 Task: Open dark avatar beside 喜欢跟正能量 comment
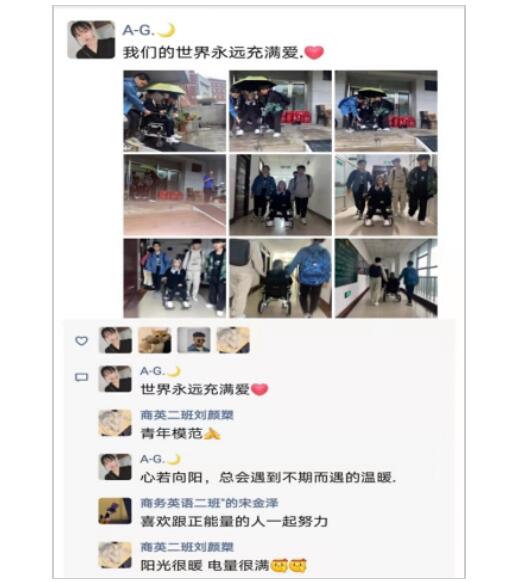click(x=115, y=511)
